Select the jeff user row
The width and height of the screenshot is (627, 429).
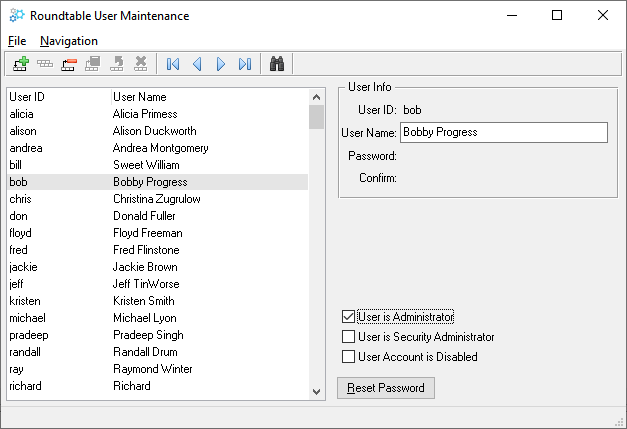[x=158, y=284]
